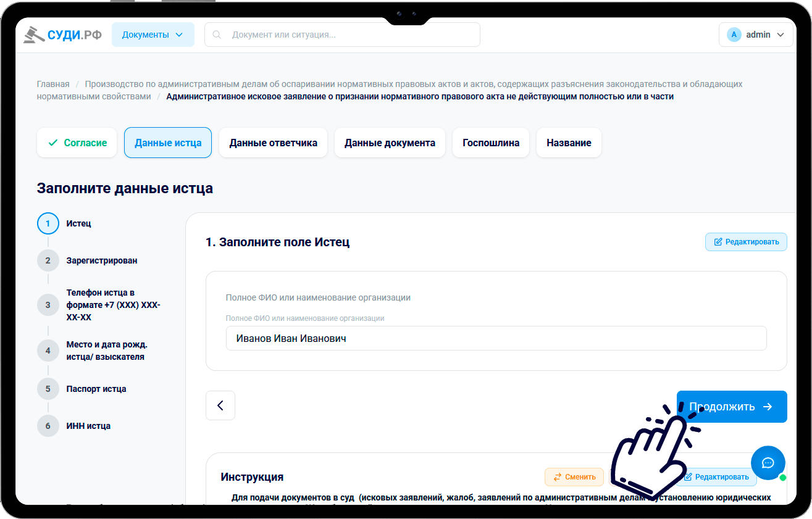Click the ФИО input containing Иванов Иван Иванович
The image size is (812, 519).
pos(494,338)
